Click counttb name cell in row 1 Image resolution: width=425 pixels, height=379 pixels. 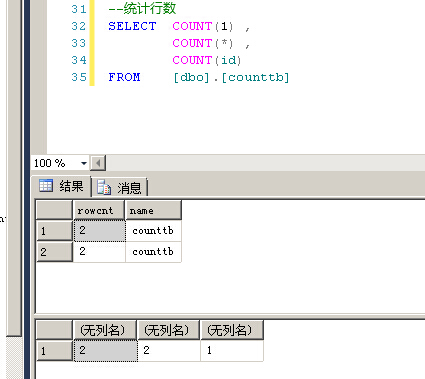pyautogui.click(x=154, y=231)
